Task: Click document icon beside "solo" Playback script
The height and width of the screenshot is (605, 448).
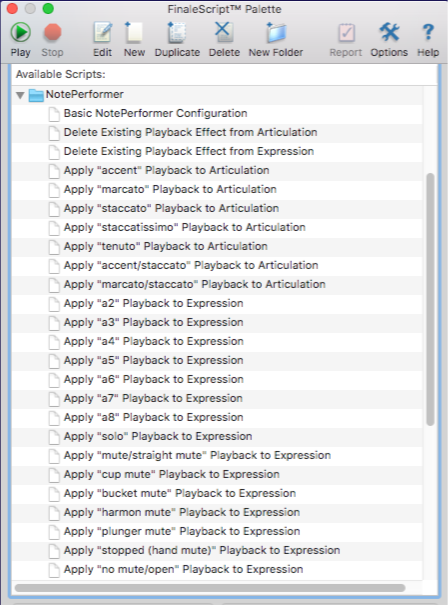Action: [54, 437]
